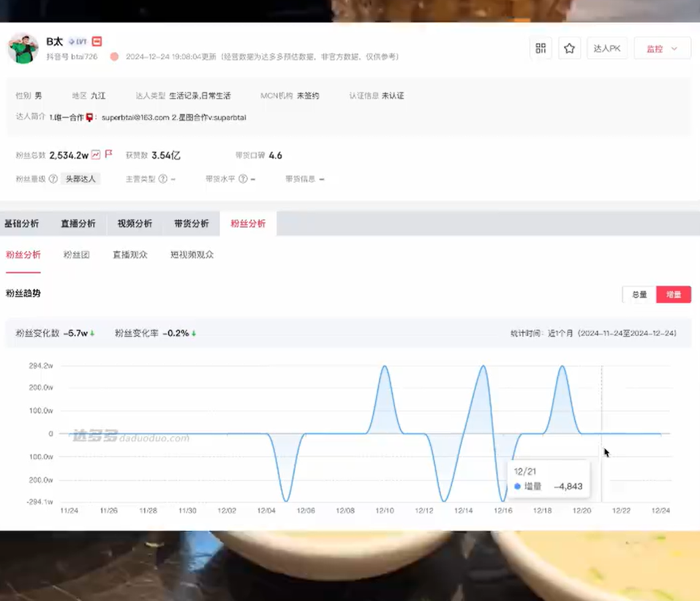This screenshot has height=601, width=700.
Task: Click help icon beside 主营类型
Action: (163, 179)
